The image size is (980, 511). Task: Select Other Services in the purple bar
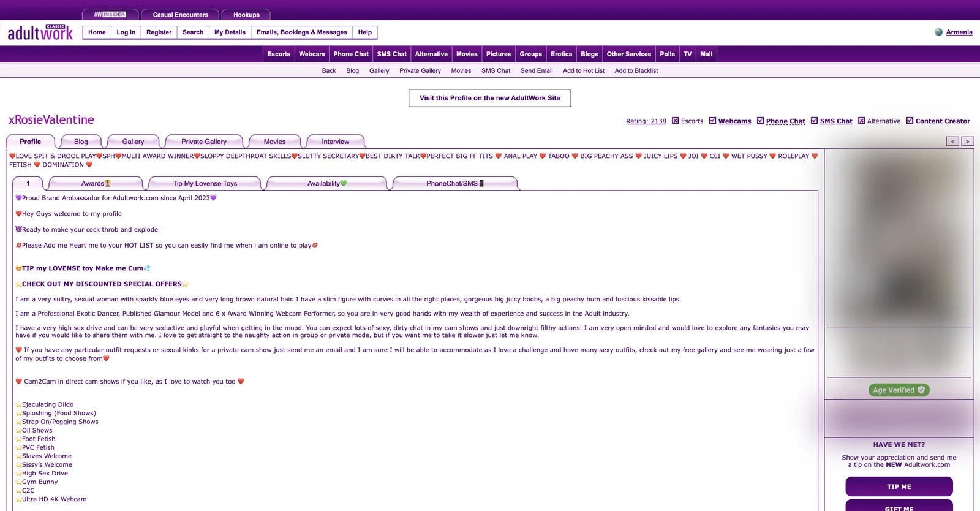629,54
